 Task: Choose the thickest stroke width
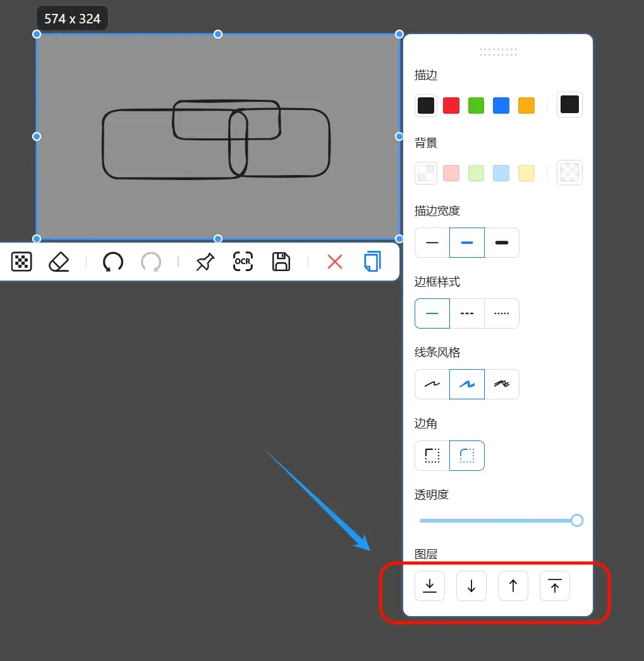[502, 243]
